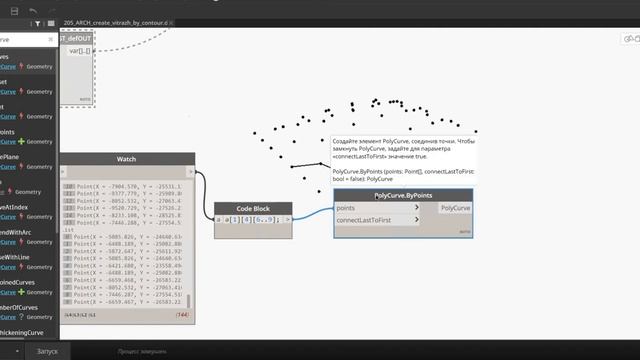Click the {144} item count in Watch
This screenshot has height=360, width=640.
coord(182,315)
